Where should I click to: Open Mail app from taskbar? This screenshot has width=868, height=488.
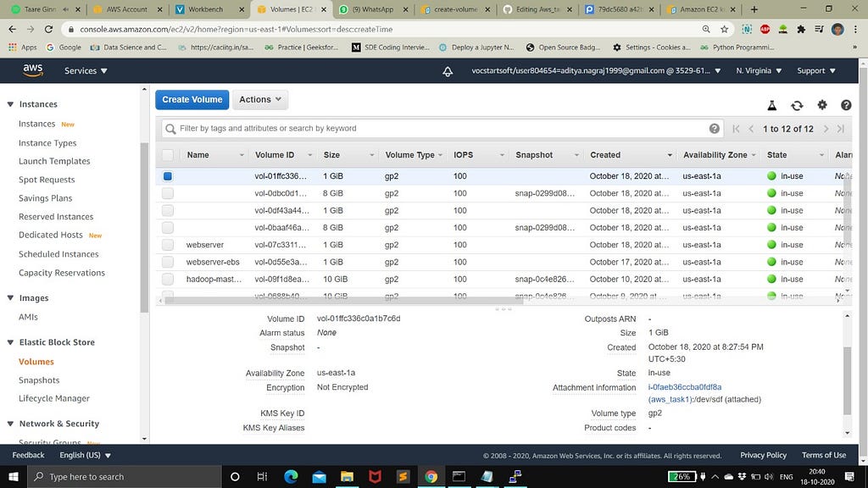tap(319, 476)
